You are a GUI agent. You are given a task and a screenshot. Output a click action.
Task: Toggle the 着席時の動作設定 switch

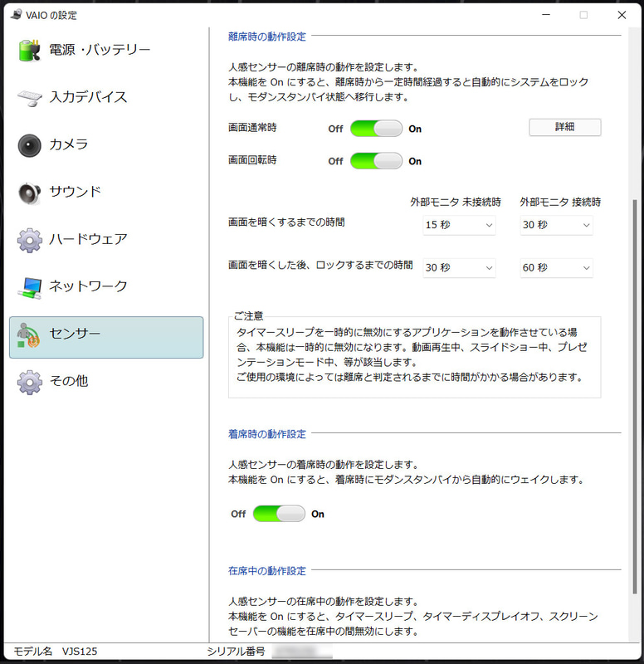coord(279,514)
